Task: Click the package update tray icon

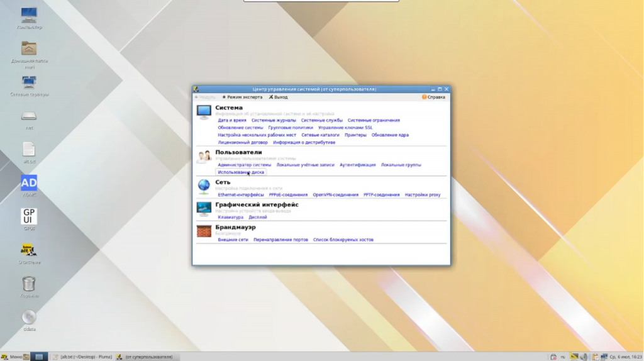Action: pyautogui.click(x=553, y=357)
